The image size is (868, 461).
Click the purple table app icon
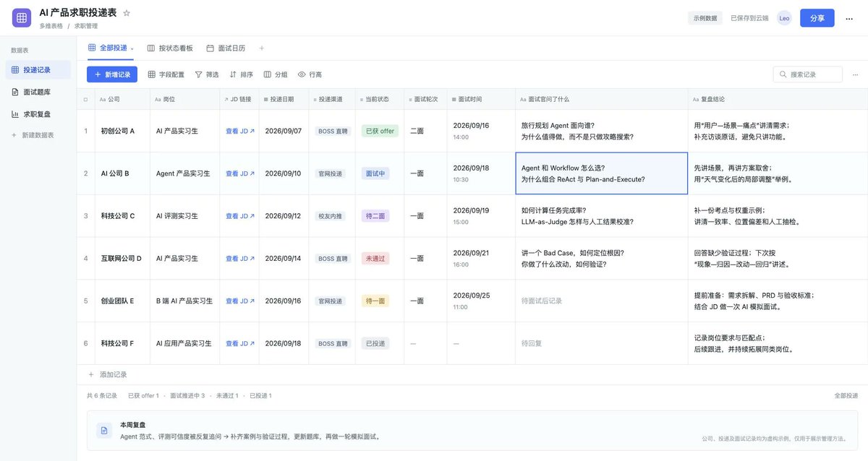22,18
